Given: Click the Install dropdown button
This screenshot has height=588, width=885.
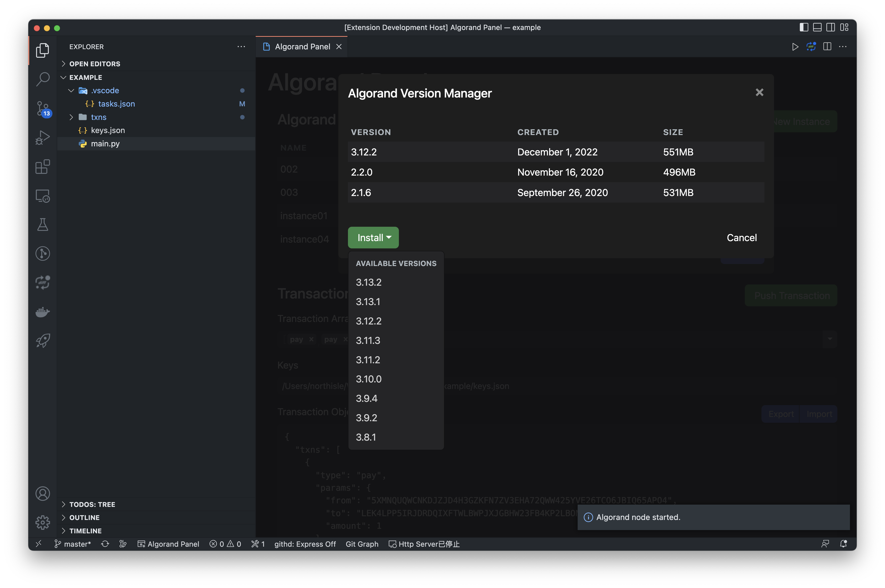Looking at the screenshot, I should coord(373,238).
